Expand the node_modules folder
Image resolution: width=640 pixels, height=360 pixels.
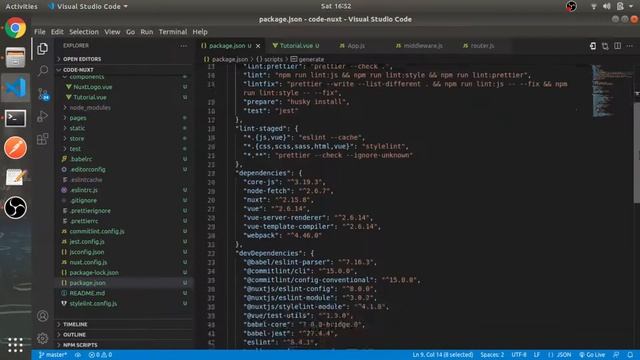pos(90,108)
